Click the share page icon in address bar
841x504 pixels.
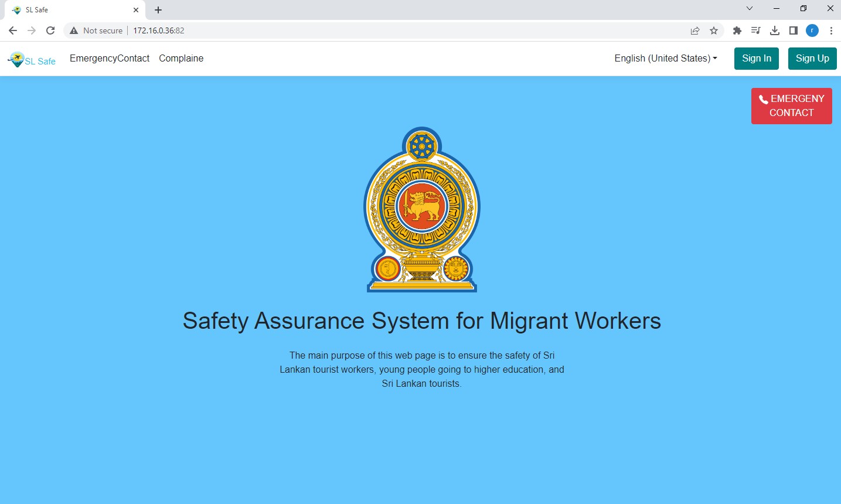695,30
